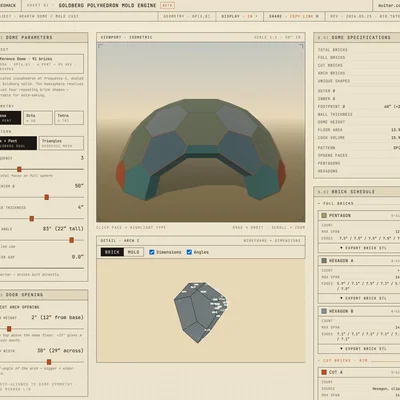The image size is (400, 400).
Task: Click the Hexagon B color swatch icon
Action: [324, 311]
